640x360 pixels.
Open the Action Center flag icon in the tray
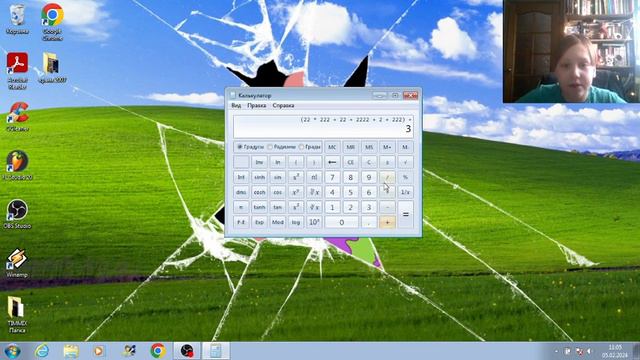point(567,351)
